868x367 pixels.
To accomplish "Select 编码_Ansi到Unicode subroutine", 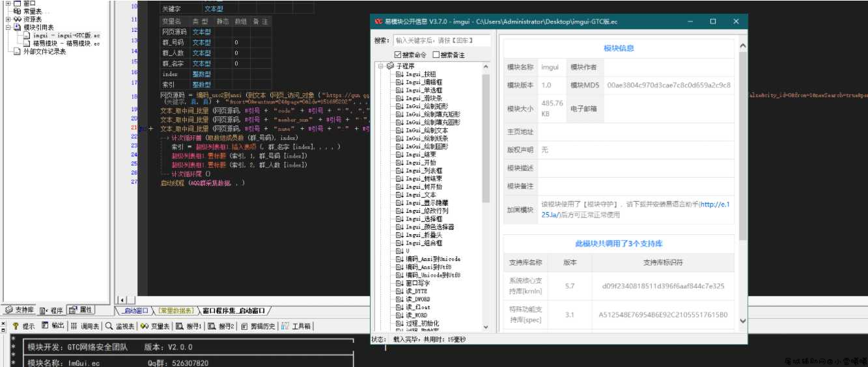I will [x=433, y=259].
